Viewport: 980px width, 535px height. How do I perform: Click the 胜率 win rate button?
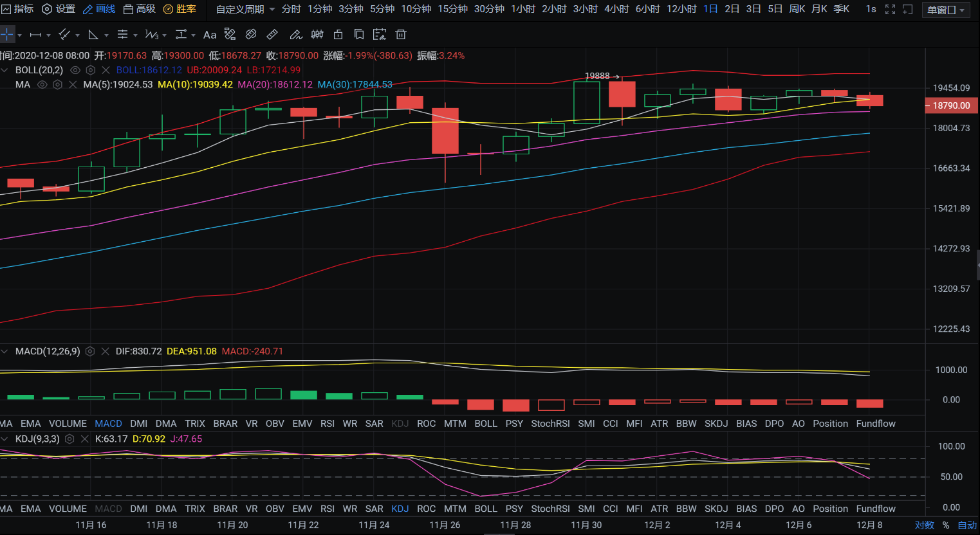pyautogui.click(x=180, y=9)
